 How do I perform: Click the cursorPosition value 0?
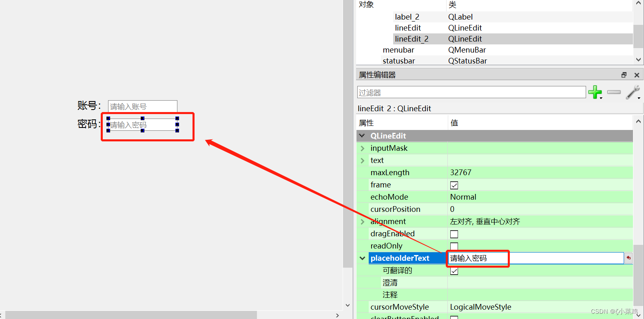452,209
